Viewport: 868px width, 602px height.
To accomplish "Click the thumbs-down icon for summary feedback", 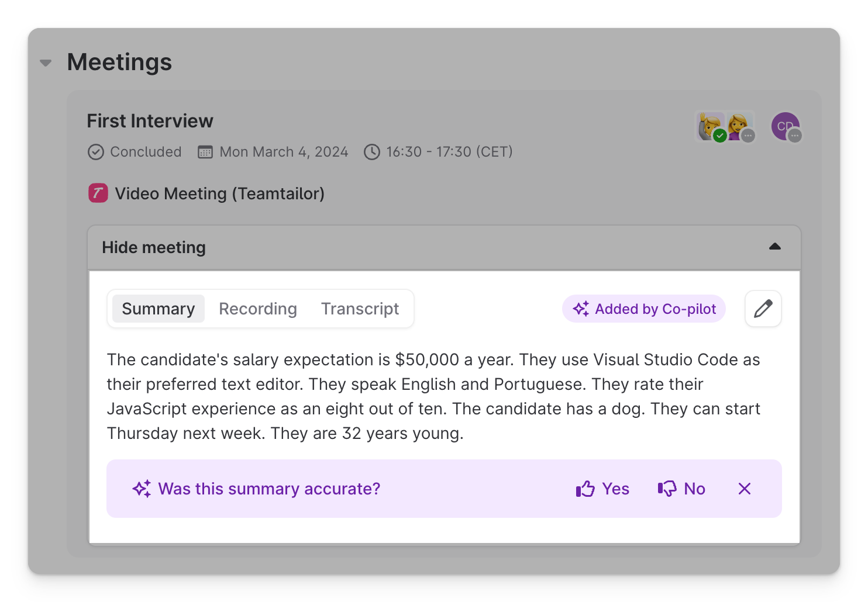I will pos(667,489).
